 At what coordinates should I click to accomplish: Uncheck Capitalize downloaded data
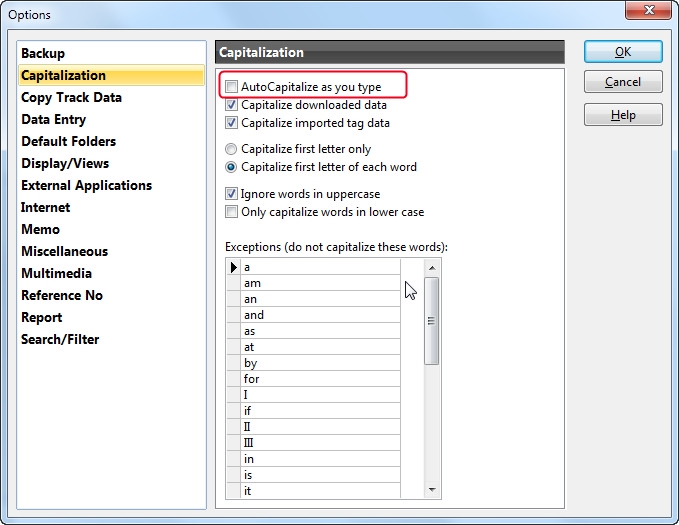[x=232, y=105]
